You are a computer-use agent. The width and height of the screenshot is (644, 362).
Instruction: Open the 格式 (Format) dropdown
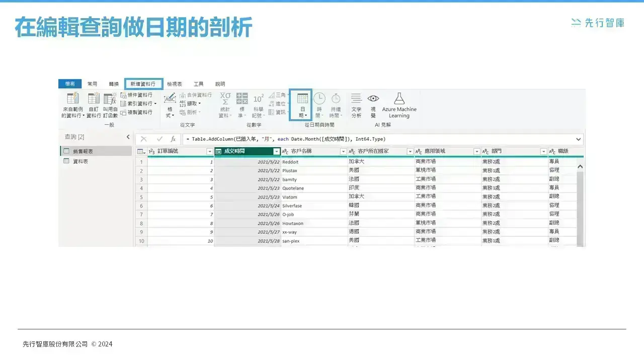pyautogui.click(x=170, y=106)
